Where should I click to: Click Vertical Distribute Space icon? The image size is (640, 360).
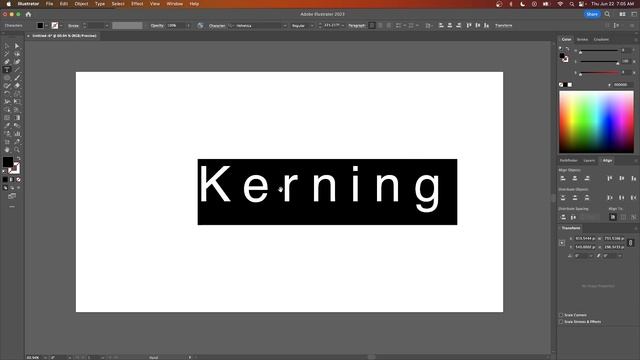563,217
